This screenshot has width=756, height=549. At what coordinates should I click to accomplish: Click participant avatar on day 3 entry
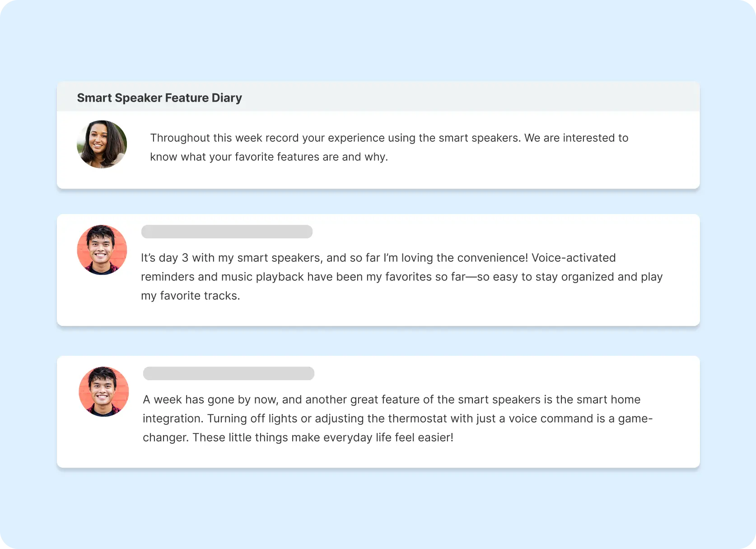[x=102, y=250]
